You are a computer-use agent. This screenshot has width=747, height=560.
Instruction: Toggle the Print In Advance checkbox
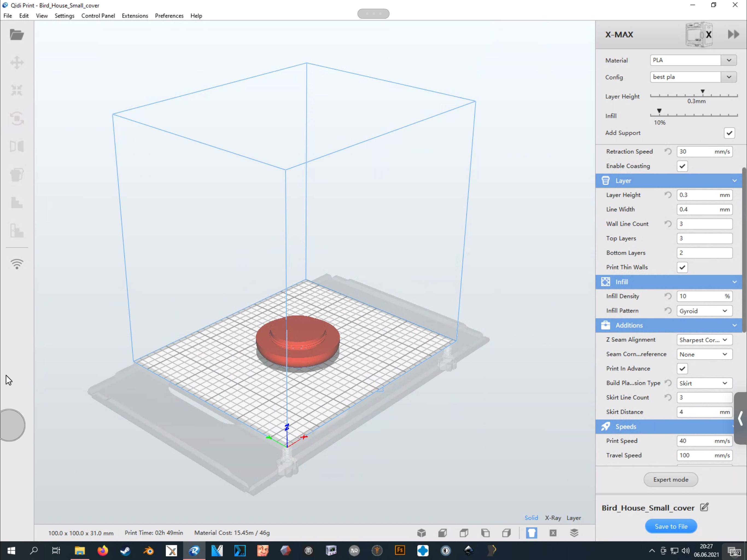coord(682,369)
